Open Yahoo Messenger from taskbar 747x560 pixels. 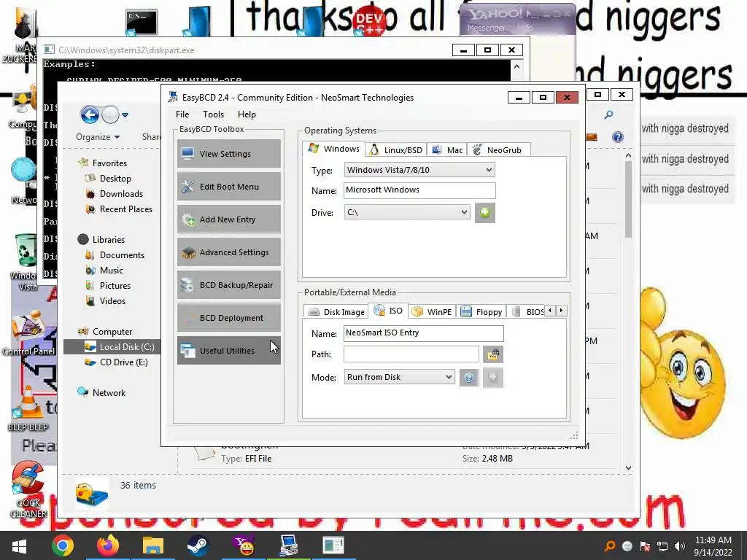pyautogui.click(x=244, y=545)
